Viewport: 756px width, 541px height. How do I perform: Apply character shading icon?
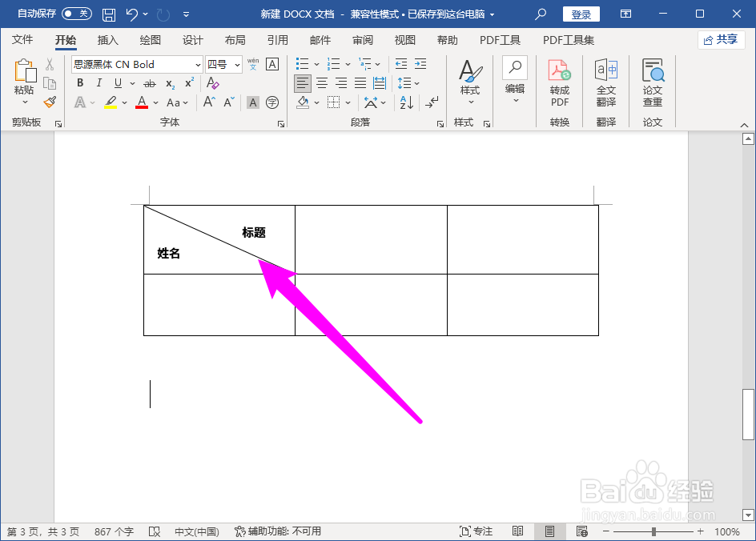[x=252, y=102]
